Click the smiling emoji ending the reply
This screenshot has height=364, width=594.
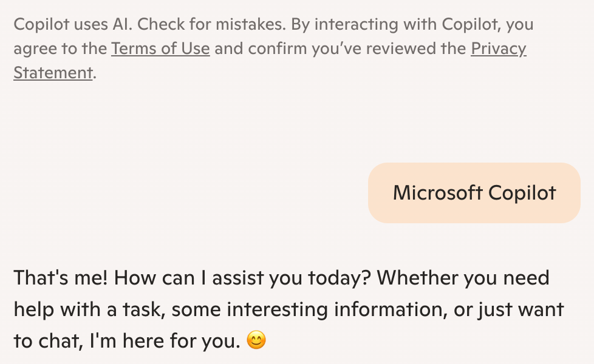point(256,341)
